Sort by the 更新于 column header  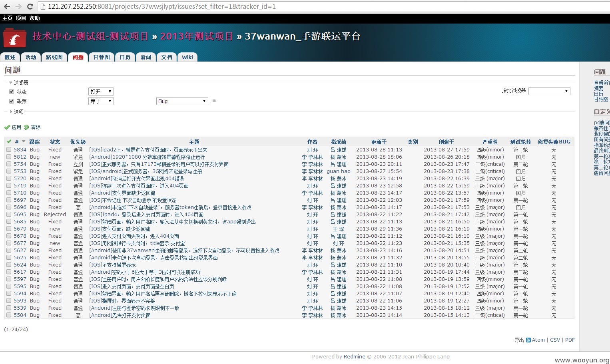[379, 142]
